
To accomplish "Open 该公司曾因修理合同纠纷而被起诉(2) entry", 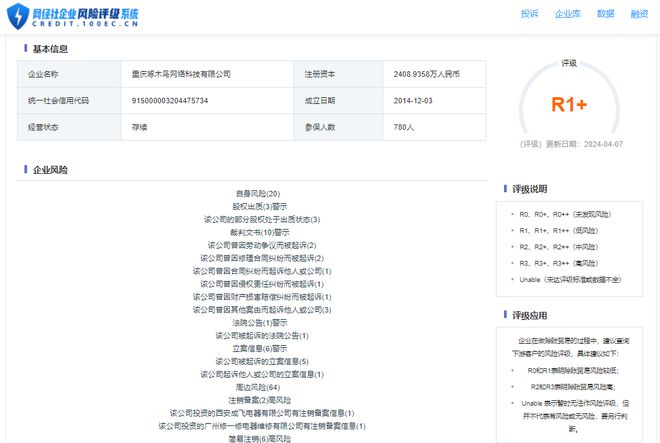I will [x=262, y=258].
